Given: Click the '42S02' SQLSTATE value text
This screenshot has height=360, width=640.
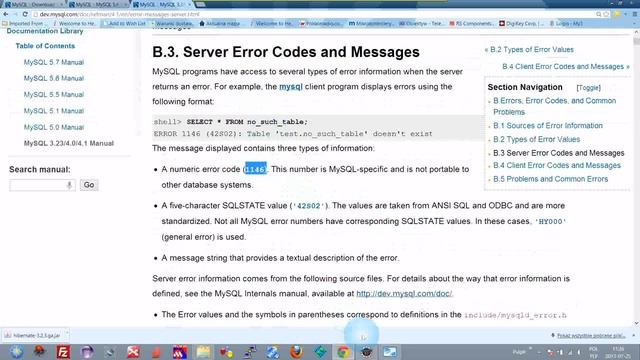Looking at the screenshot, I should 309,206.
